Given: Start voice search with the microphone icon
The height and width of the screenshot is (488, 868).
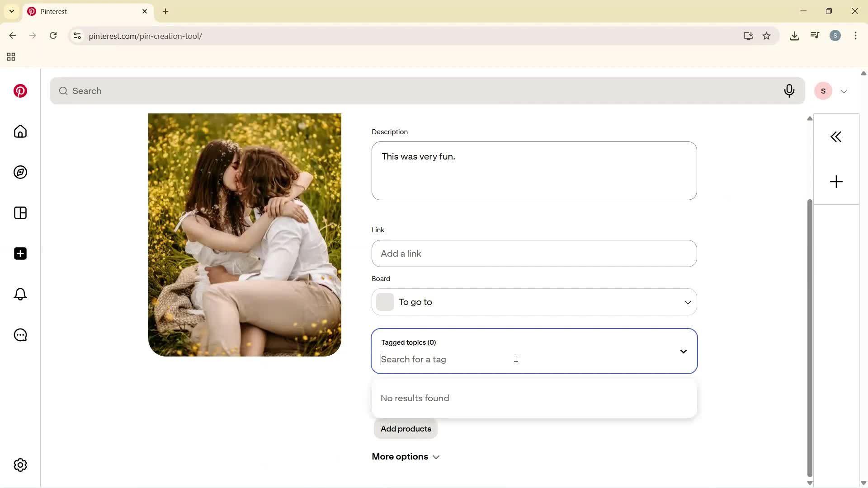Looking at the screenshot, I should click(789, 91).
